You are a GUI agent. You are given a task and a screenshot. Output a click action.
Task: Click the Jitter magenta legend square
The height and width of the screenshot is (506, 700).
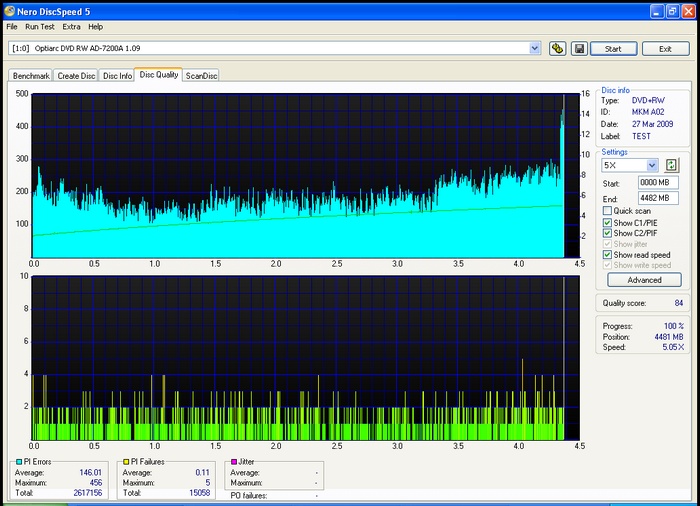pyautogui.click(x=234, y=462)
